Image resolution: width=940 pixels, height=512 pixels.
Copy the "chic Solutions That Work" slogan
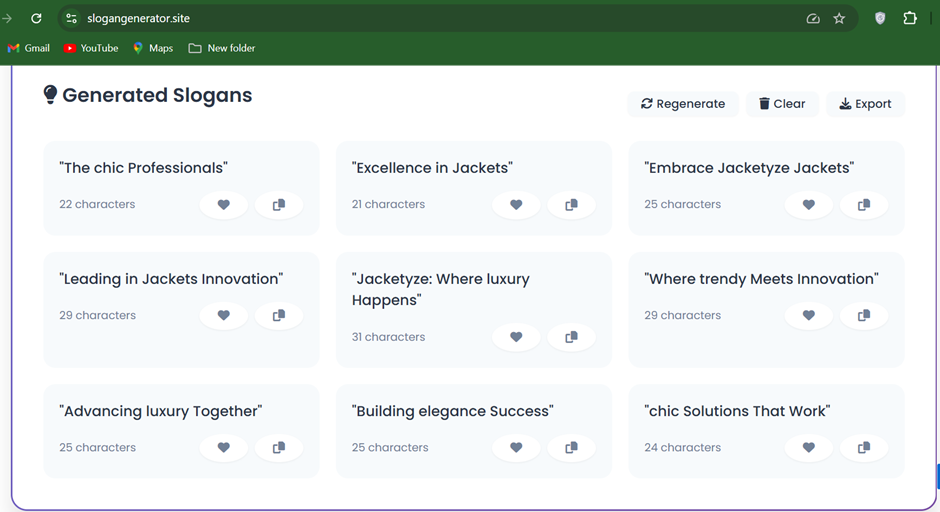pos(864,448)
